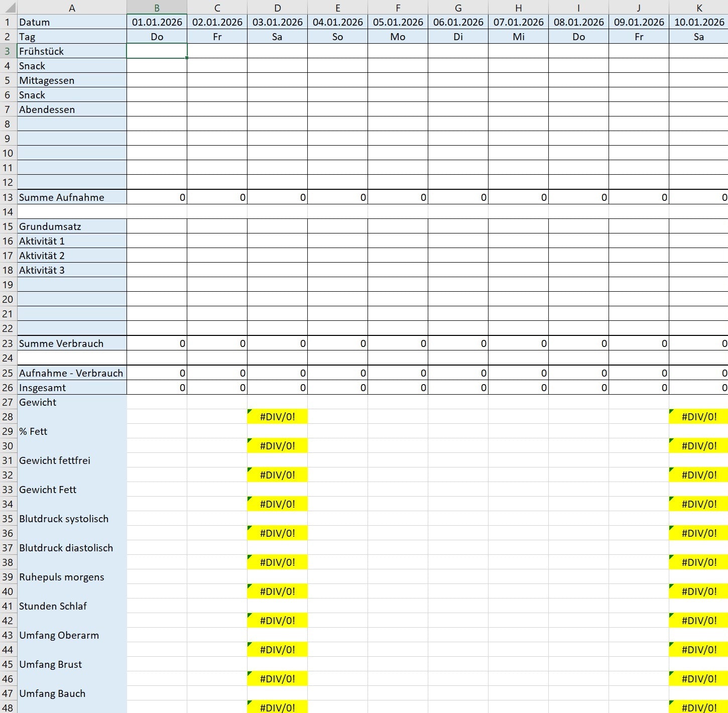This screenshot has height=713, width=728.
Task: Select the Umfang Bauch label cell
Action: pos(72,693)
